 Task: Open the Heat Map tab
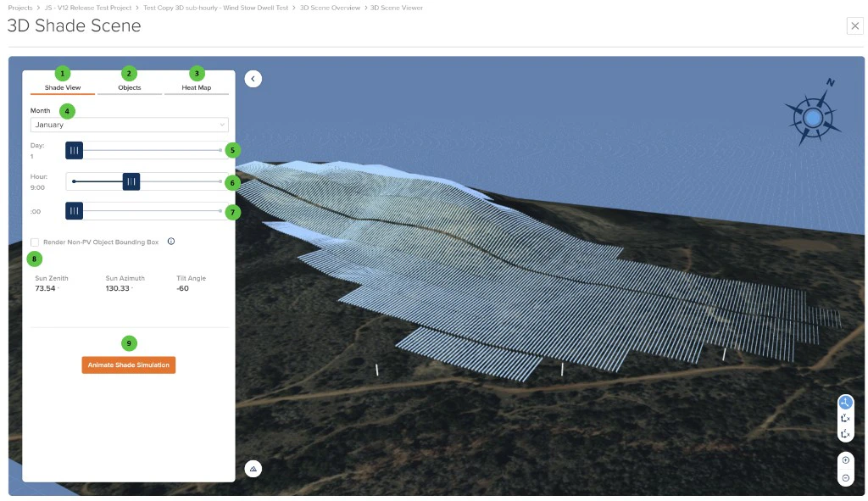click(197, 87)
